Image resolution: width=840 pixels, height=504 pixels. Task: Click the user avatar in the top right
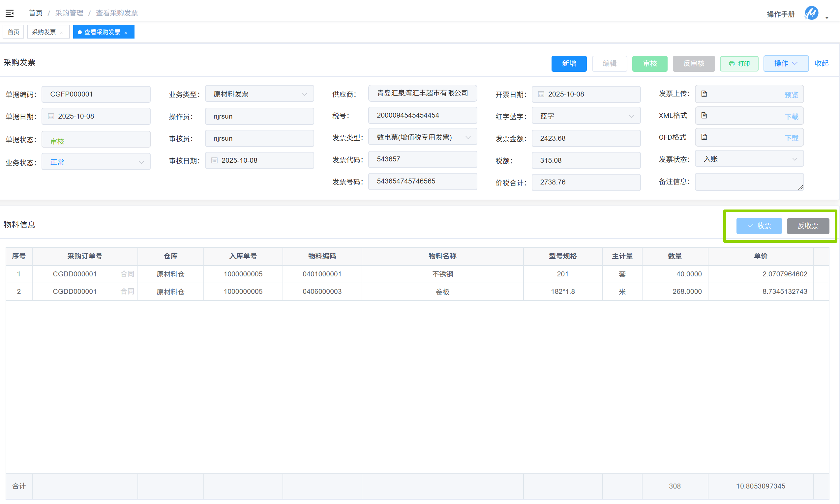pos(811,14)
